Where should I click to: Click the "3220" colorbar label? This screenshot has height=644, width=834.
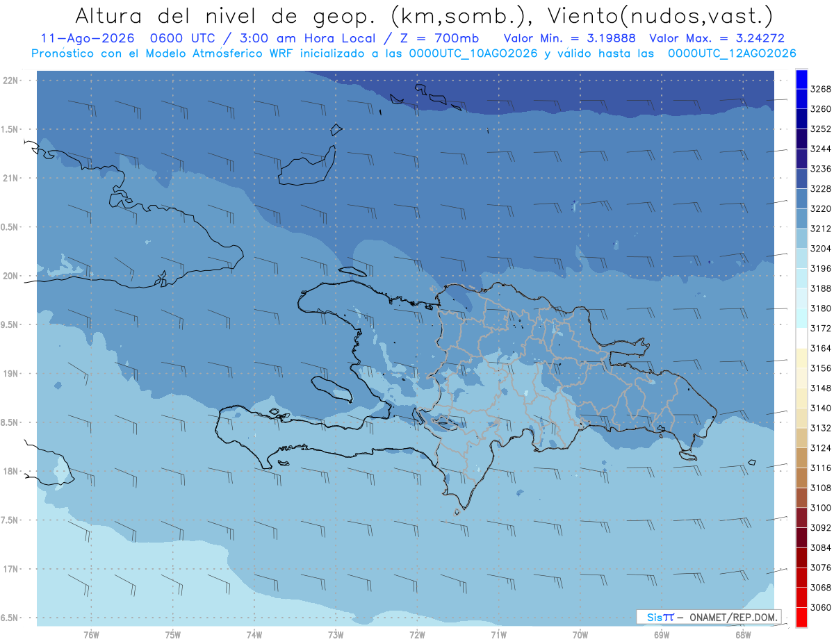pos(821,208)
